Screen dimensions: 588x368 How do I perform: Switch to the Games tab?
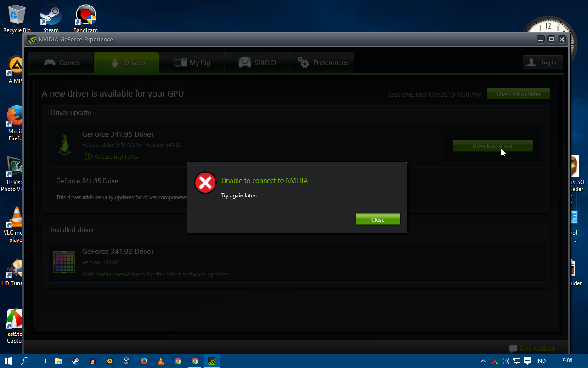[x=62, y=63]
